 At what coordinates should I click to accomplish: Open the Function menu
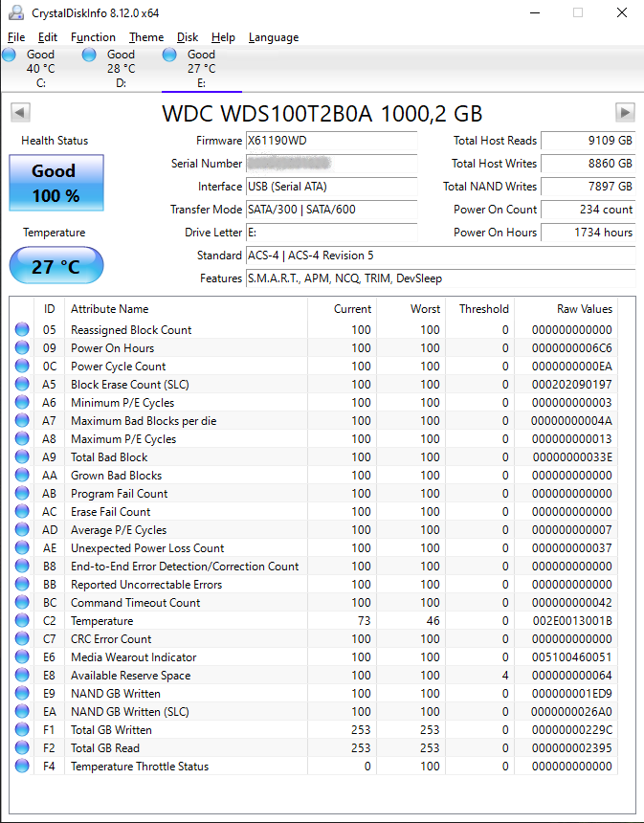pos(93,37)
